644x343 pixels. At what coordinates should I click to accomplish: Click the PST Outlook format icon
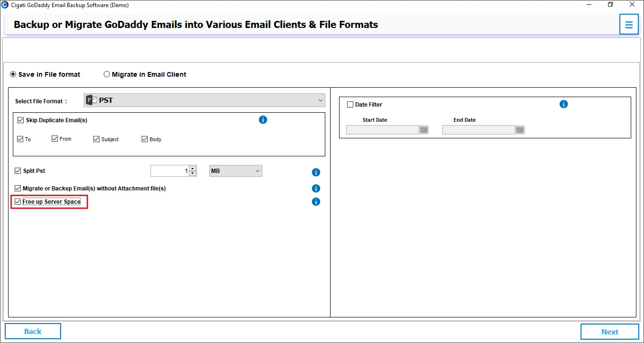click(91, 100)
